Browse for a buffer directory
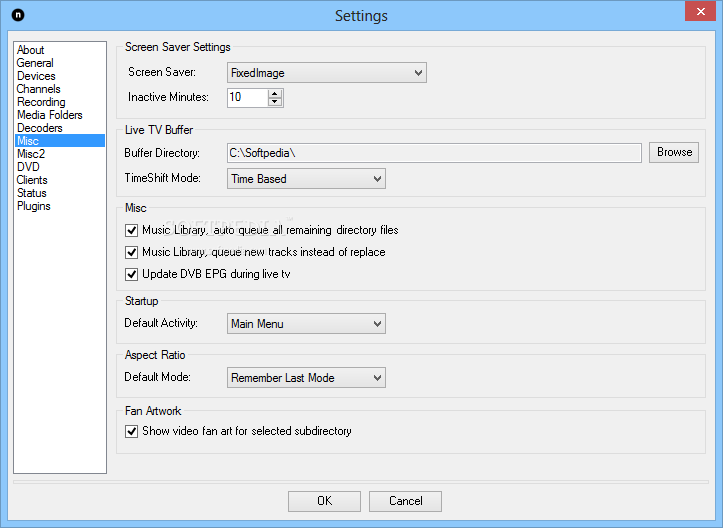 click(x=674, y=152)
